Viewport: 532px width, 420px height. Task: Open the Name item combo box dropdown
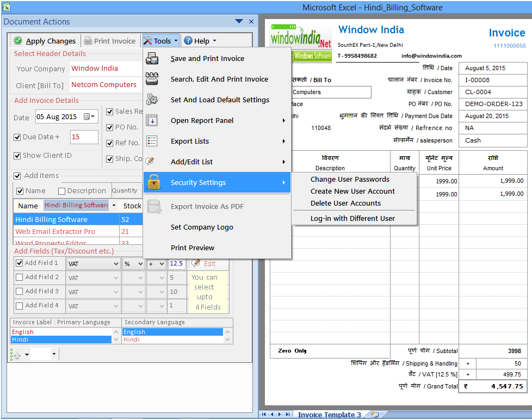(x=114, y=205)
